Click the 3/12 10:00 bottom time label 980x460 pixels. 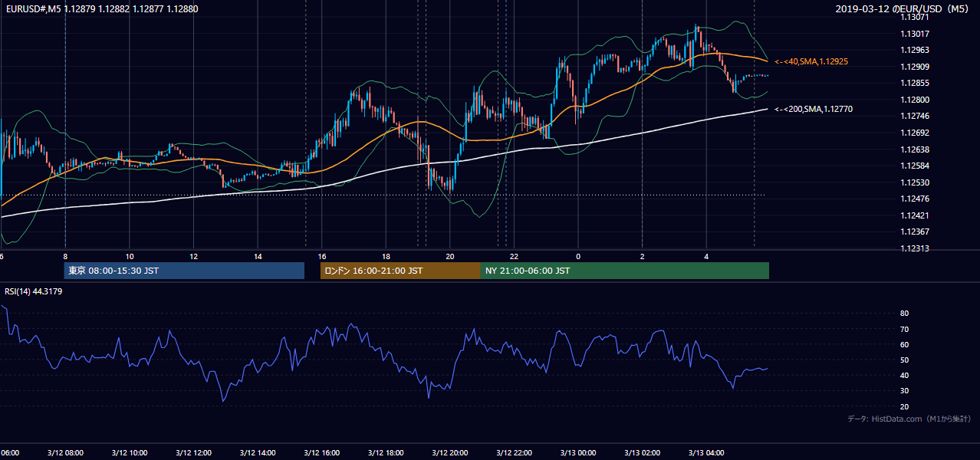129,453
